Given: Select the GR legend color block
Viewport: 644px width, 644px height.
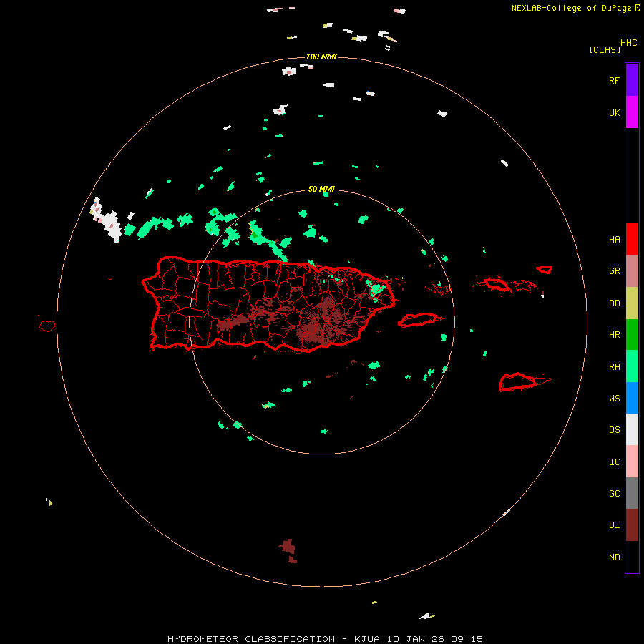Looking at the screenshot, I should (632, 271).
